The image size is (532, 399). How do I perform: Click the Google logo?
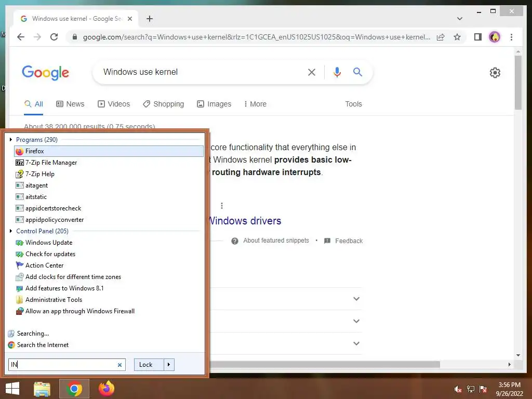[46, 73]
